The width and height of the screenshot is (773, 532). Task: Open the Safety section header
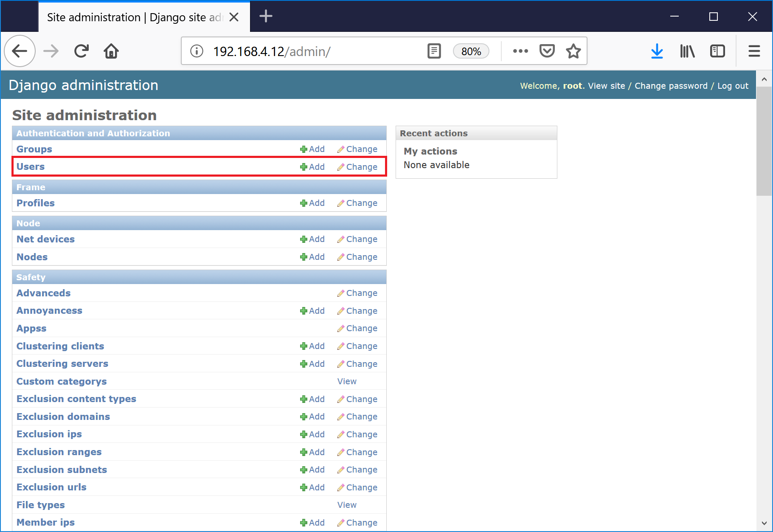coord(31,277)
